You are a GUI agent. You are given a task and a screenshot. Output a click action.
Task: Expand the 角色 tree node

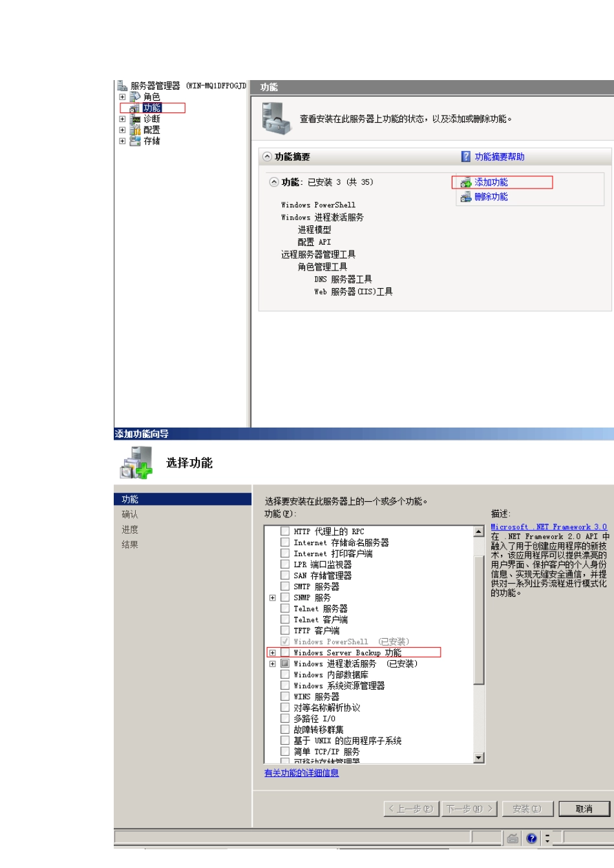122,97
